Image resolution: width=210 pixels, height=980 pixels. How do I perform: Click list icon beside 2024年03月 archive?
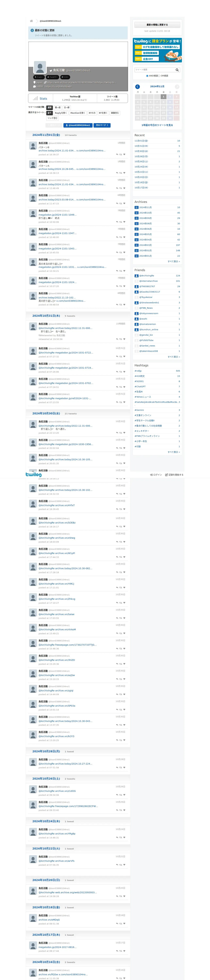136,245
